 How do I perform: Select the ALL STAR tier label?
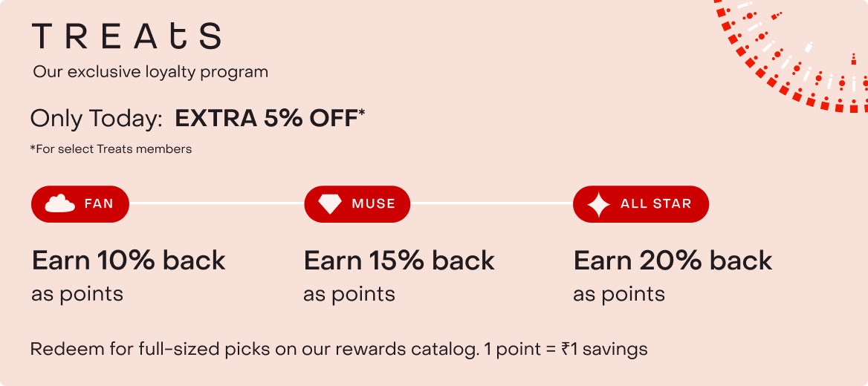(655, 203)
